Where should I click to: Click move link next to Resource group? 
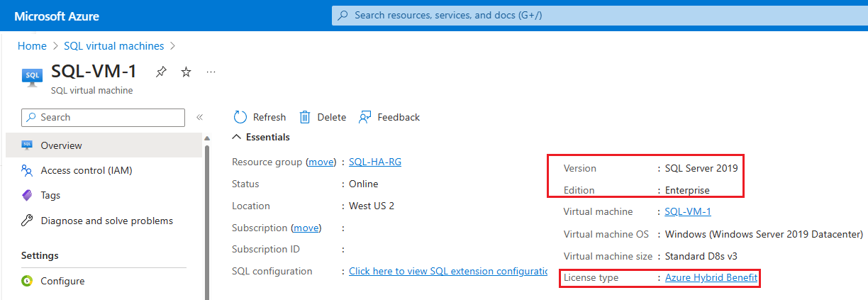(321, 162)
